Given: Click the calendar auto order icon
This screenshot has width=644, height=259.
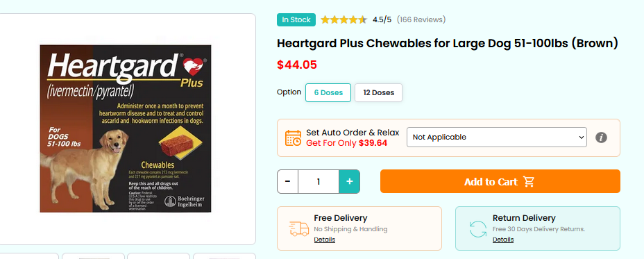Looking at the screenshot, I should [294, 137].
